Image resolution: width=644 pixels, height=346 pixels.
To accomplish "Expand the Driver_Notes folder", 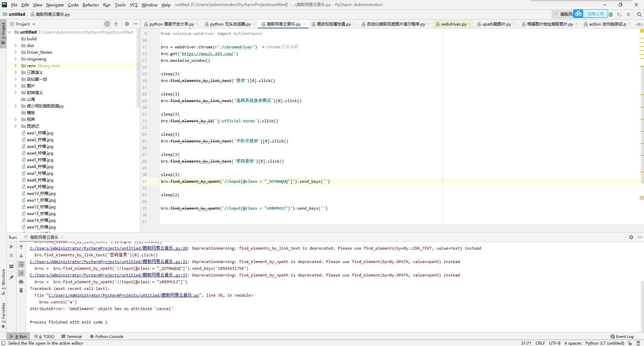I will [x=15, y=52].
